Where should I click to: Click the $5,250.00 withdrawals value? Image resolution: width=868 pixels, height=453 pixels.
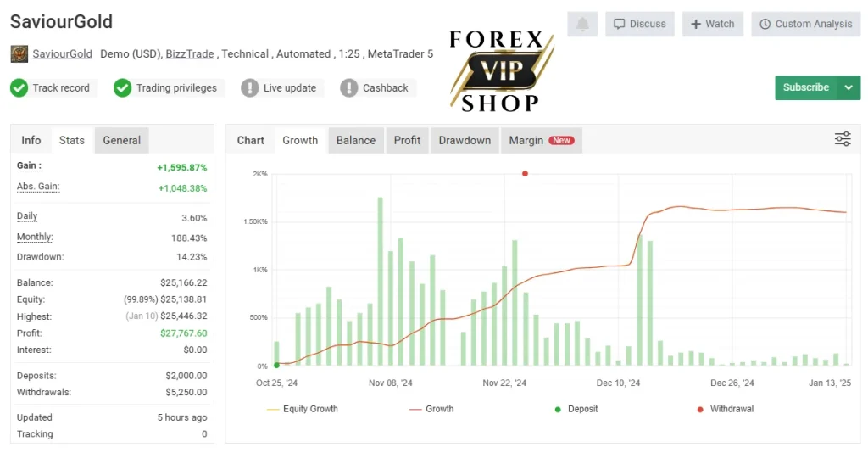click(x=186, y=392)
